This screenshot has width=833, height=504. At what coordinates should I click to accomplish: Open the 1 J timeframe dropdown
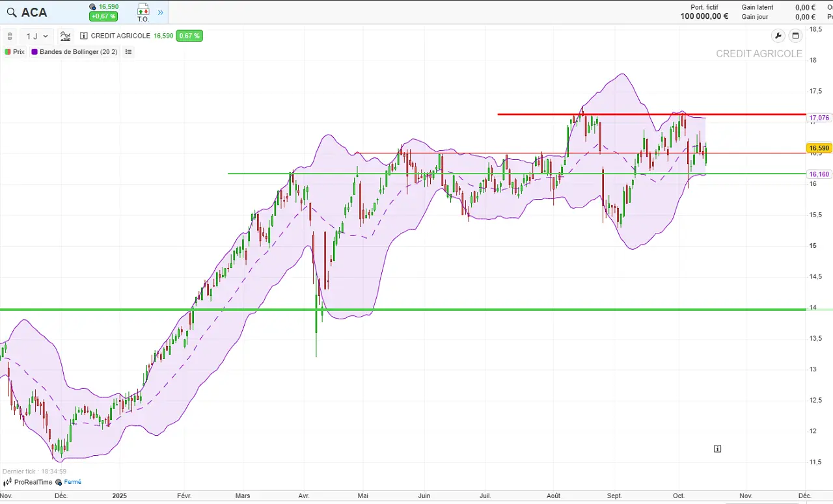pyautogui.click(x=37, y=36)
